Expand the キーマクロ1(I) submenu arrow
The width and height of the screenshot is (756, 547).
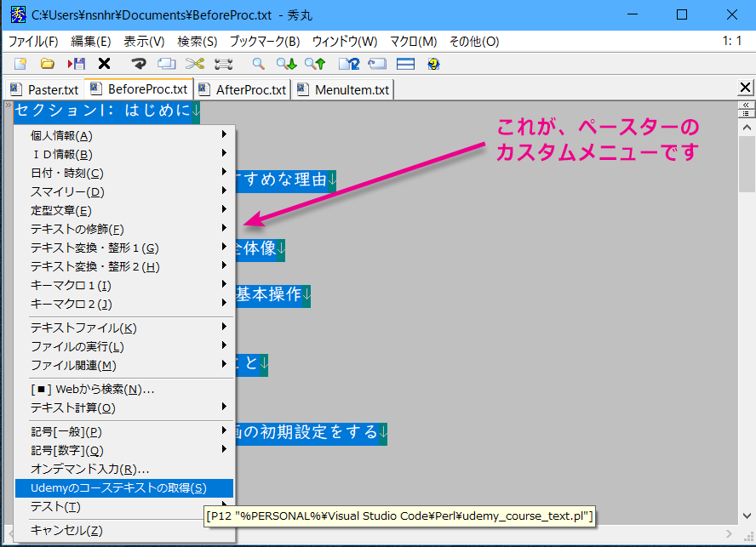224,284
